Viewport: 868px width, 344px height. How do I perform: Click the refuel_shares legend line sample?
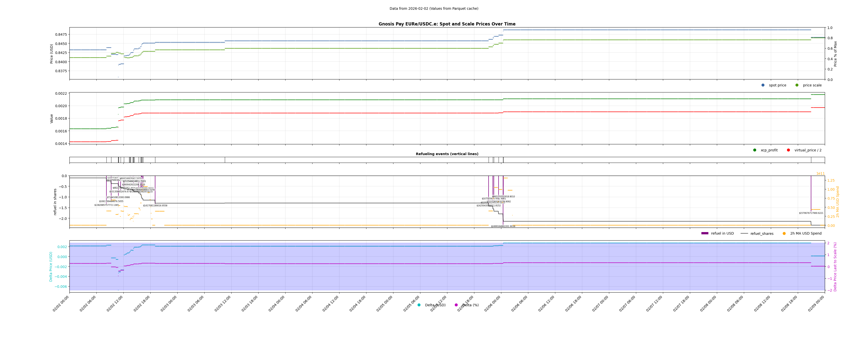coord(744,234)
